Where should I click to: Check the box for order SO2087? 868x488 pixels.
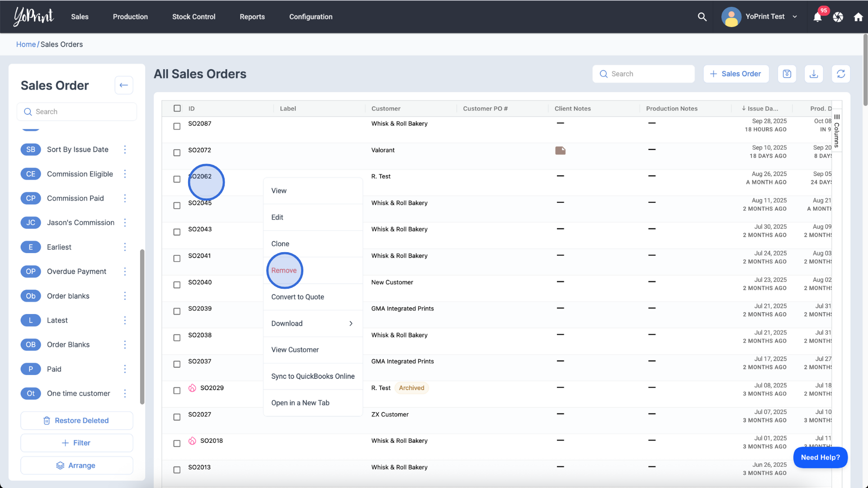point(177,126)
